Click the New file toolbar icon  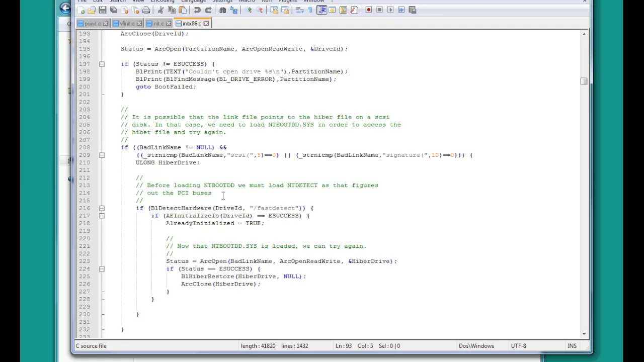(x=81, y=10)
